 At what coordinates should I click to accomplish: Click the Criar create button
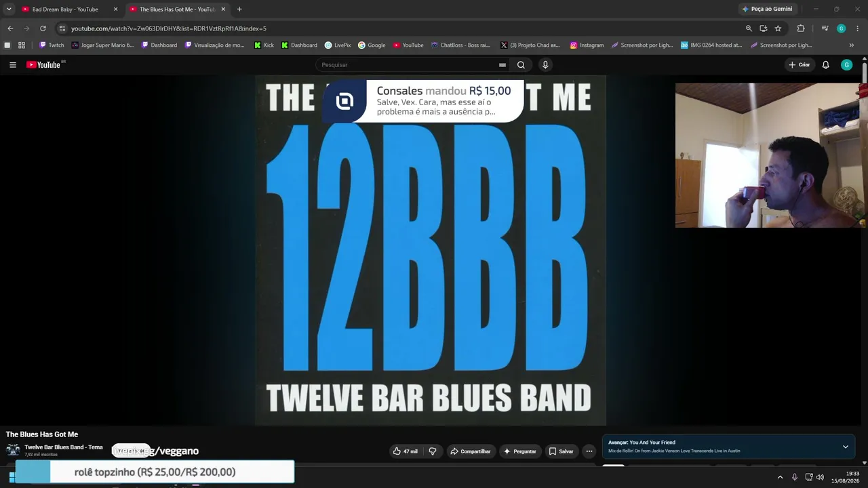pyautogui.click(x=799, y=65)
